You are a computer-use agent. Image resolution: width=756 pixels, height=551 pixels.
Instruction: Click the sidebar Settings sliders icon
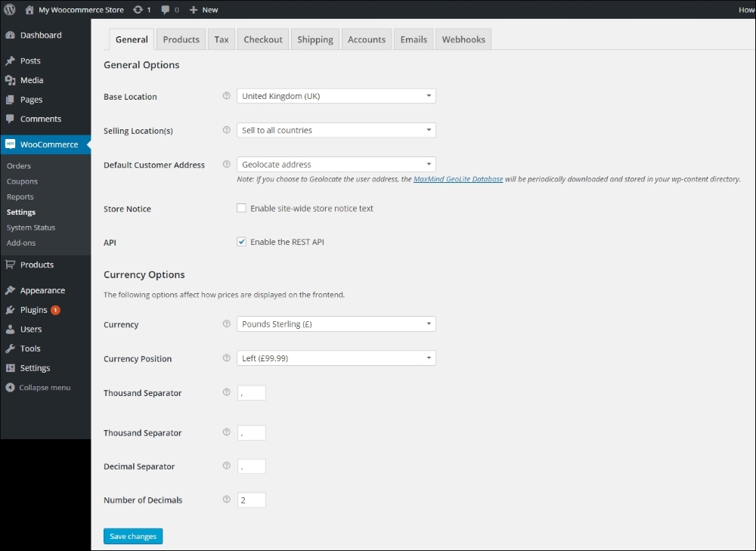[x=10, y=368]
